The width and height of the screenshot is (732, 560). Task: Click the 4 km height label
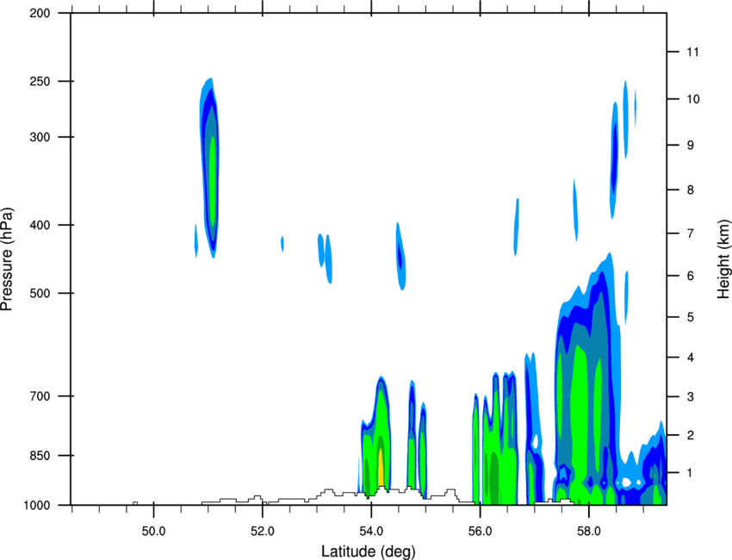(x=691, y=358)
